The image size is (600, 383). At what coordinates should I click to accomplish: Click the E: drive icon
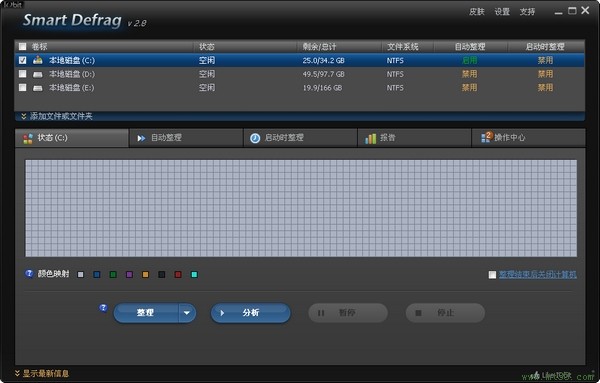38,88
